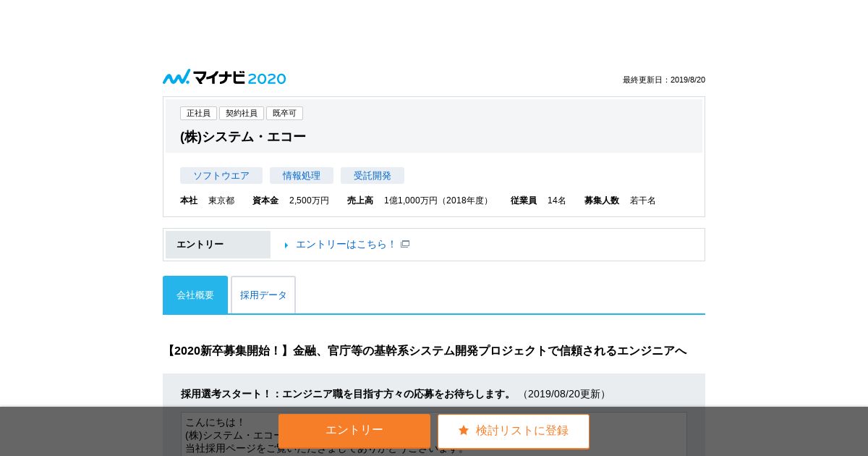Click the 契約社員 employment label

pyautogui.click(x=242, y=114)
